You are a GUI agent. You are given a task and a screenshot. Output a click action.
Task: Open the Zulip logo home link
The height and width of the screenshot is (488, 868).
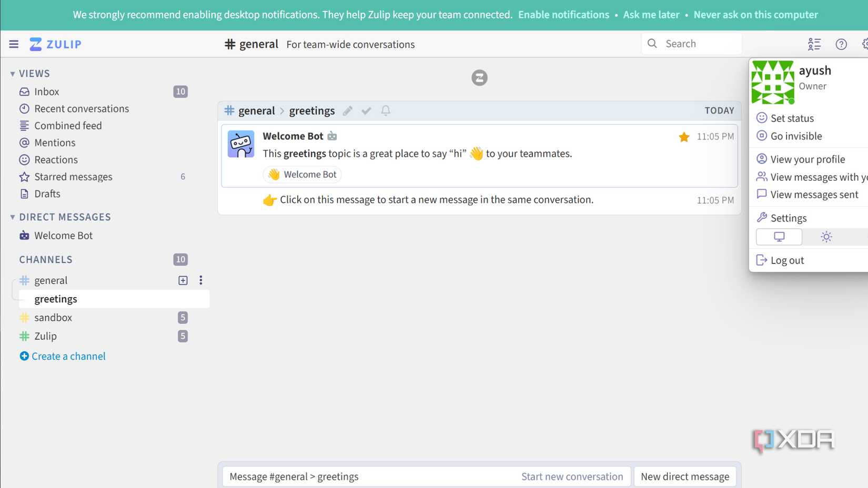coord(55,44)
